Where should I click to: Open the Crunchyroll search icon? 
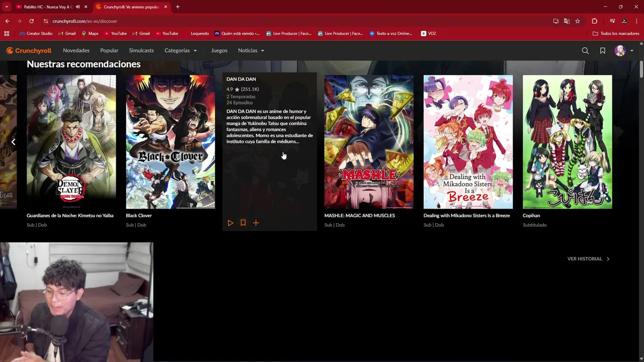pyautogui.click(x=585, y=50)
